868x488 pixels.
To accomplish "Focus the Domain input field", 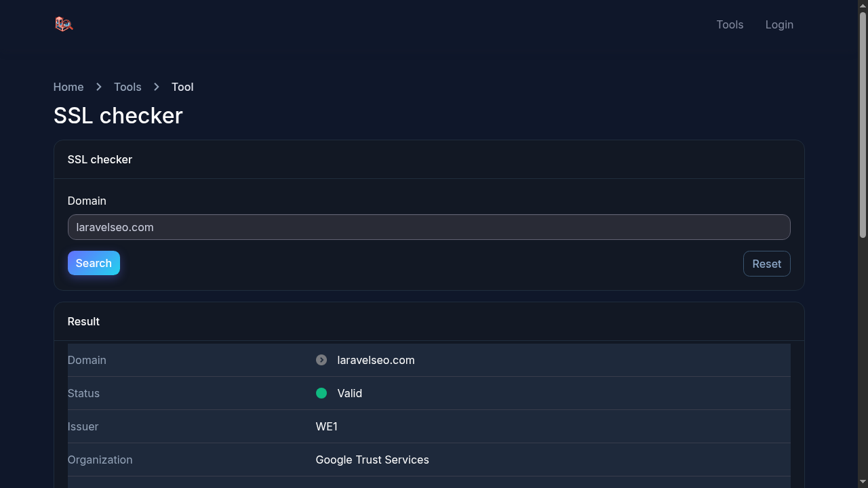I will tap(429, 227).
